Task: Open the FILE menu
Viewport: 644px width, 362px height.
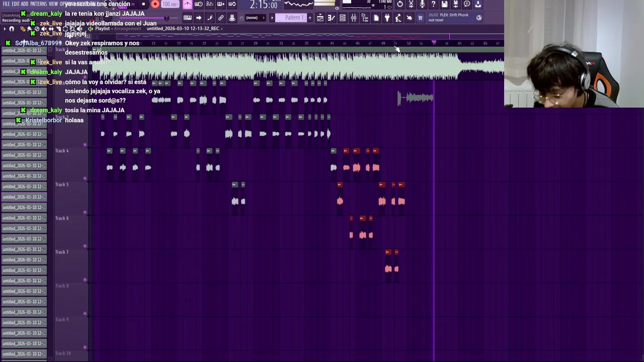Action: coord(6,4)
